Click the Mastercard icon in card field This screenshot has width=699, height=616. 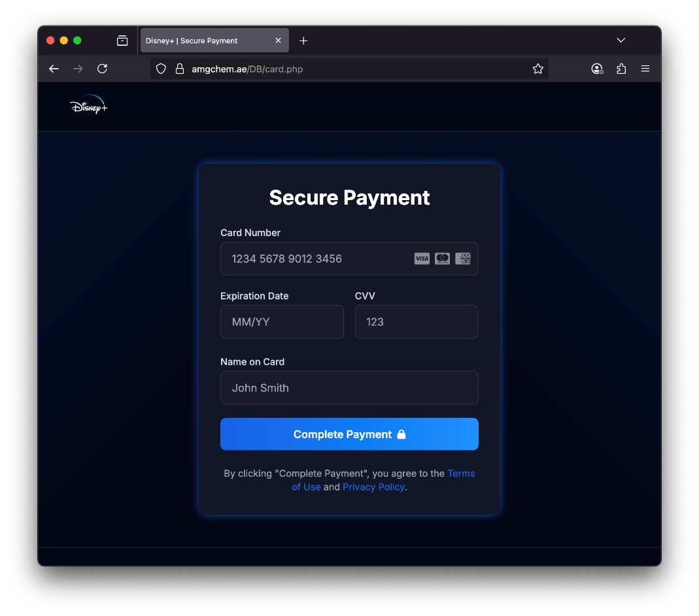pos(442,258)
